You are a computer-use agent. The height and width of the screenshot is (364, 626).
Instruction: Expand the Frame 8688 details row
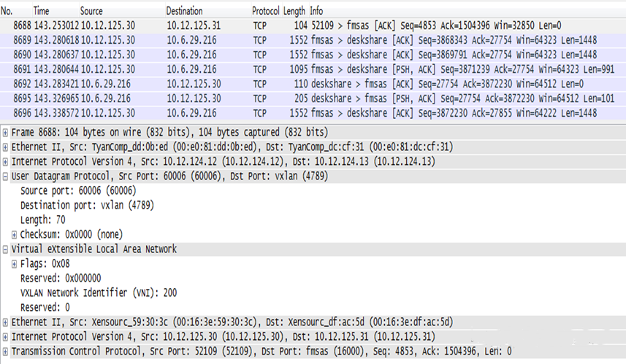pyautogui.click(x=5, y=133)
